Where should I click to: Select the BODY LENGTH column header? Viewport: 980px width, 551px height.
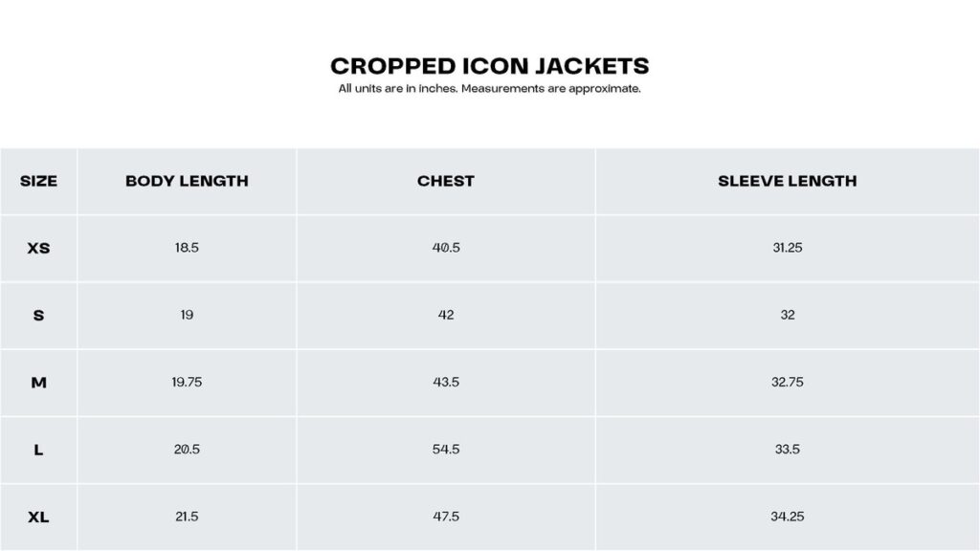tap(187, 181)
